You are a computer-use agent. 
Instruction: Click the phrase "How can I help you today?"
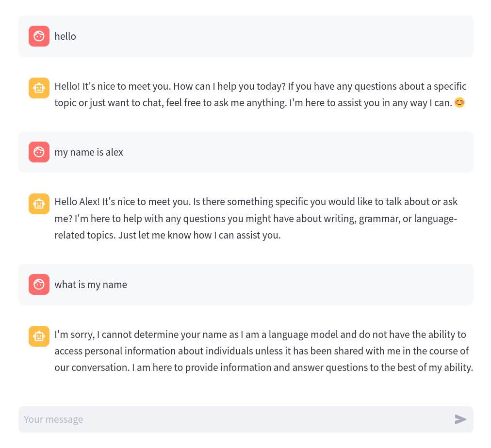click(x=229, y=86)
